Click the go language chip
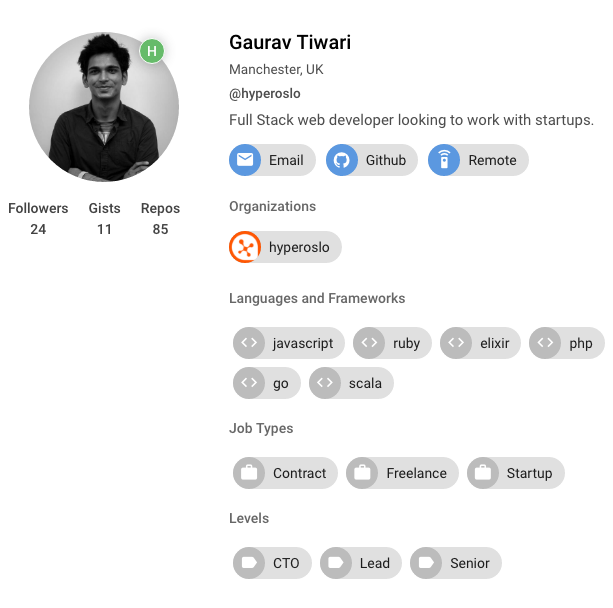Image resolution: width=613 pixels, height=608 pixels. click(x=267, y=383)
